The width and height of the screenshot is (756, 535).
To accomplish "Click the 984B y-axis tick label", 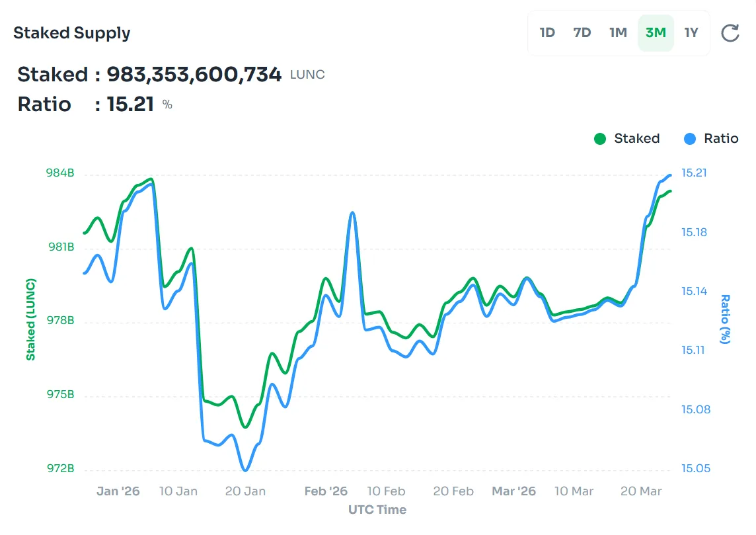I will pyautogui.click(x=60, y=173).
